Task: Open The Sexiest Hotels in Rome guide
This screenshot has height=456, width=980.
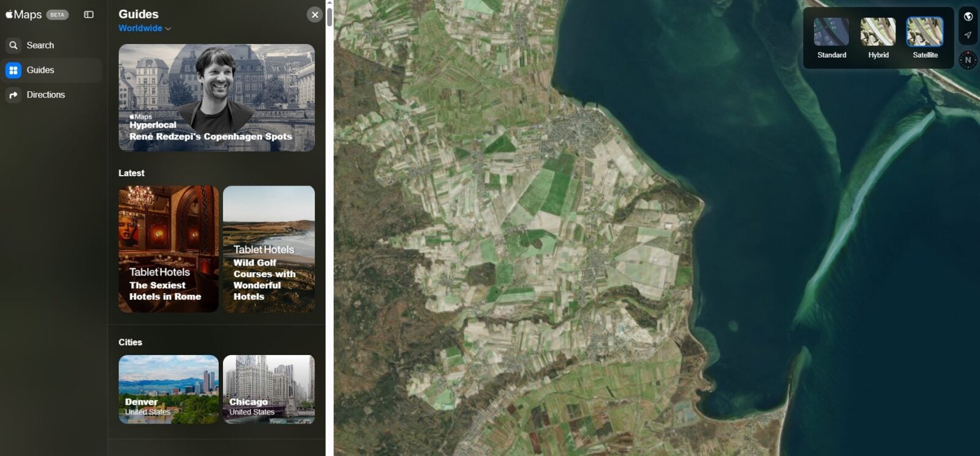Action: pos(168,249)
